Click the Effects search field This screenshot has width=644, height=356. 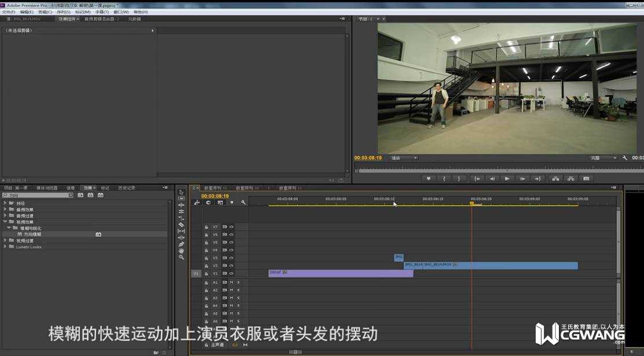pos(38,195)
